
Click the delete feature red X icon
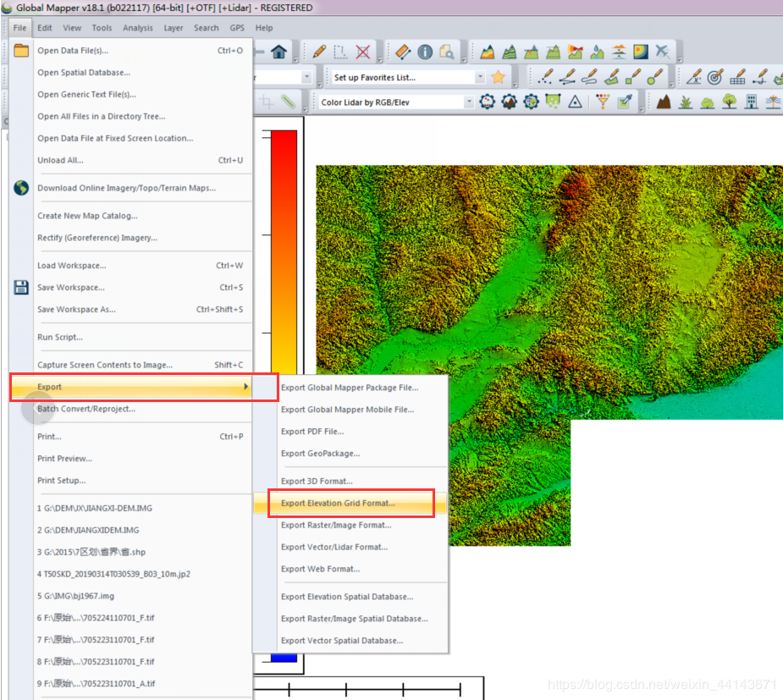pos(363,52)
